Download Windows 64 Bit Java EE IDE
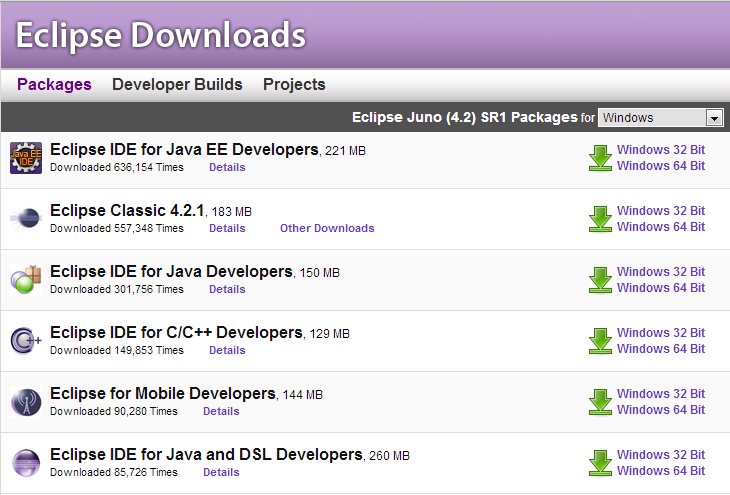This screenshot has height=495, width=730. pyautogui.click(x=660, y=166)
